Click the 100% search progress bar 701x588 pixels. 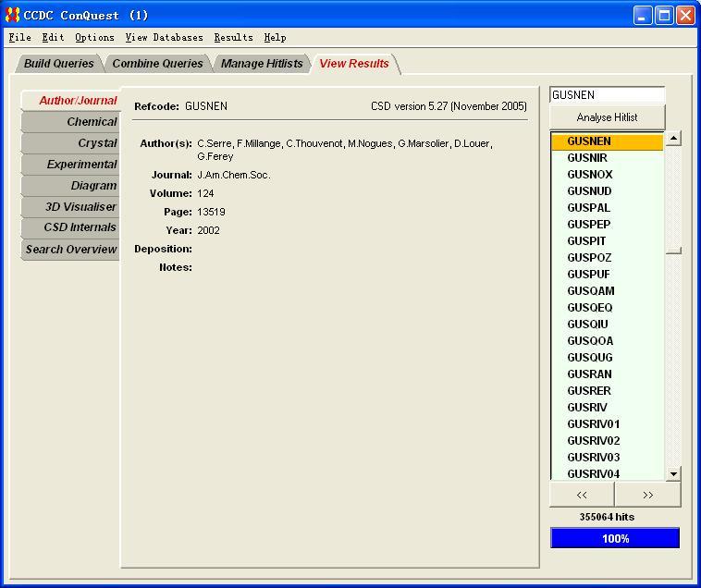[614, 538]
